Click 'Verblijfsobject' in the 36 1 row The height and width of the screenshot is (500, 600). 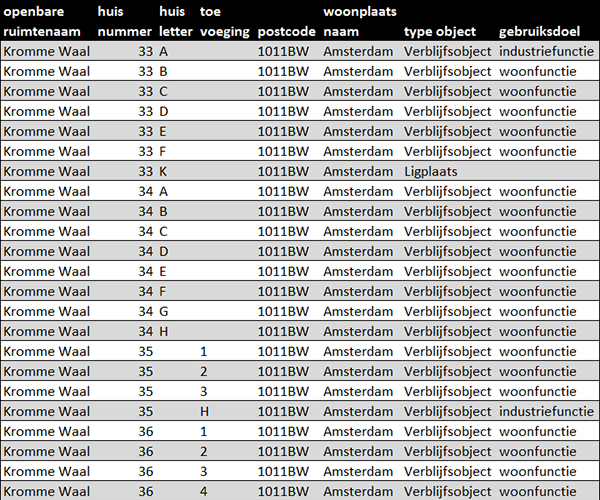click(x=447, y=431)
